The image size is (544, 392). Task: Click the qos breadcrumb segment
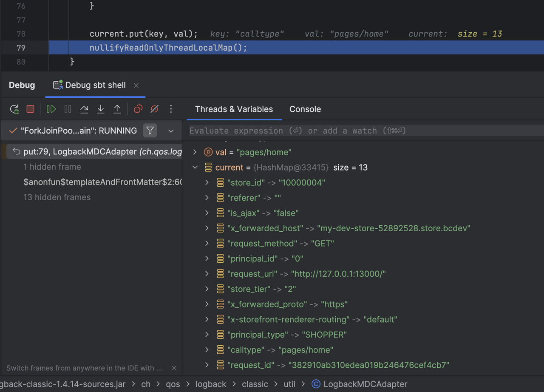point(173,384)
